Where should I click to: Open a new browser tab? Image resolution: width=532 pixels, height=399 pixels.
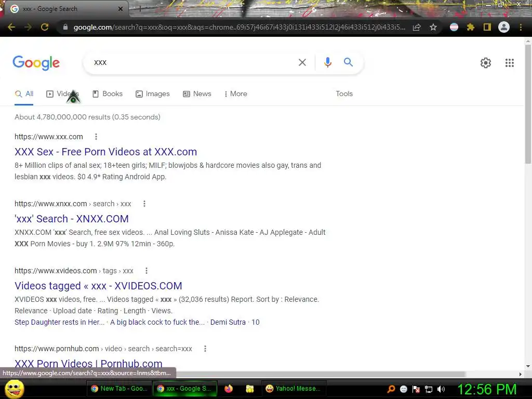click(x=139, y=9)
